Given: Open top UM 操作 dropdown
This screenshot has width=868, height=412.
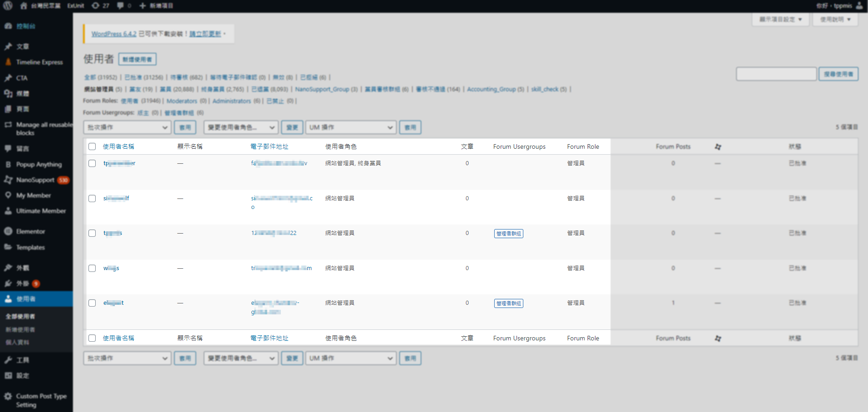Looking at the screenshot, I should [x=351, y=127].
